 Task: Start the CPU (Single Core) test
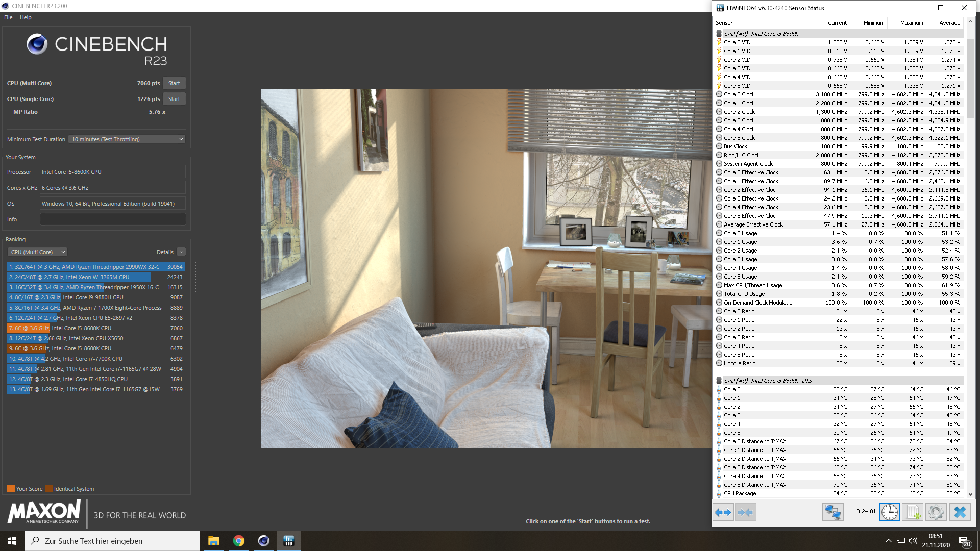(174, 99)
